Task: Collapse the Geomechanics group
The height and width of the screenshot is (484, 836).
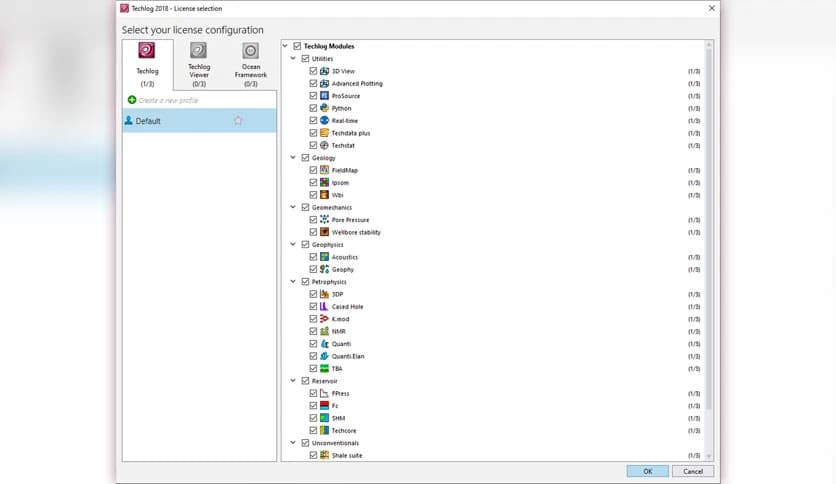Action: point(293,207)
